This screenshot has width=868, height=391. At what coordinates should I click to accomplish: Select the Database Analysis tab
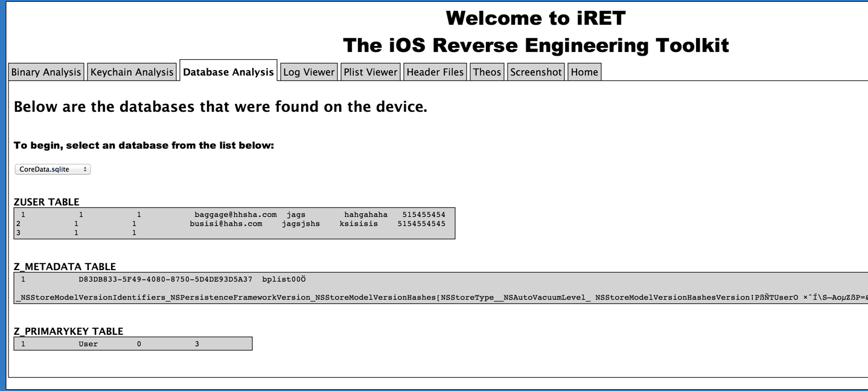[228, 72]
